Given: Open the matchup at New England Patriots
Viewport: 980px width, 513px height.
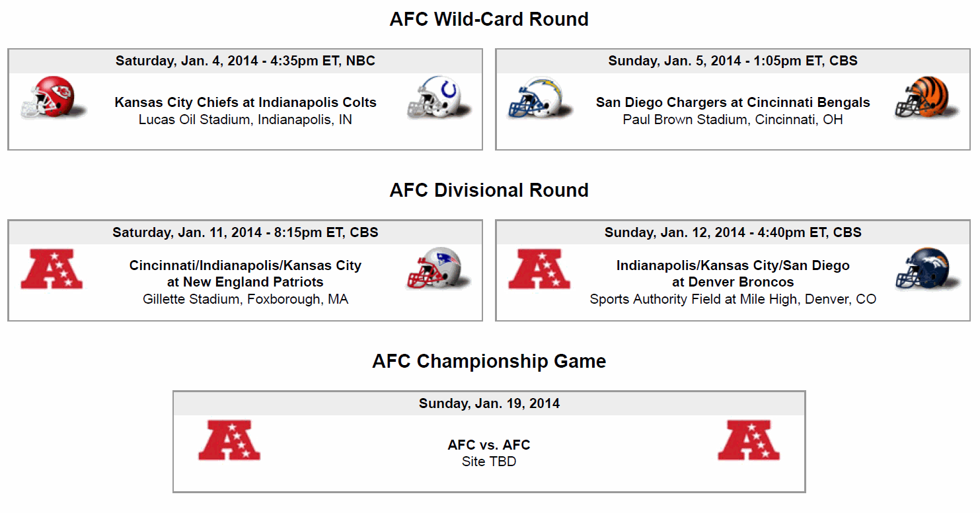Looking at the screenshot, I should (x=246, y=273).
